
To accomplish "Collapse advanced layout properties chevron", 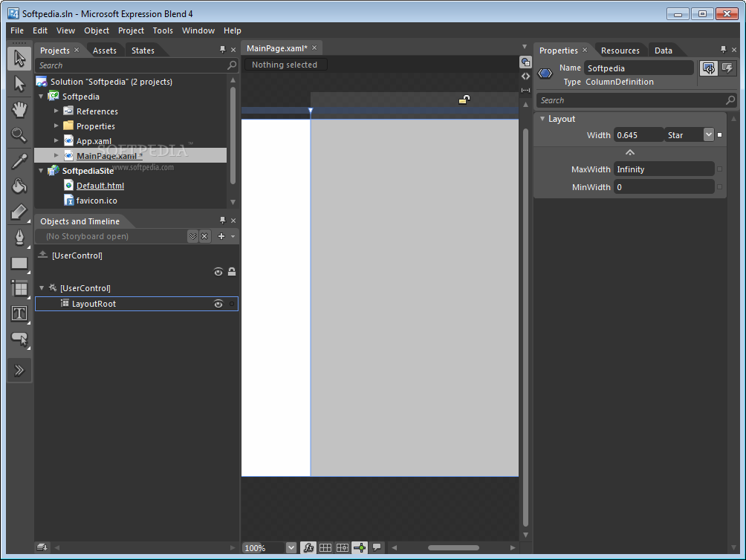I will (x=630, y=152).
